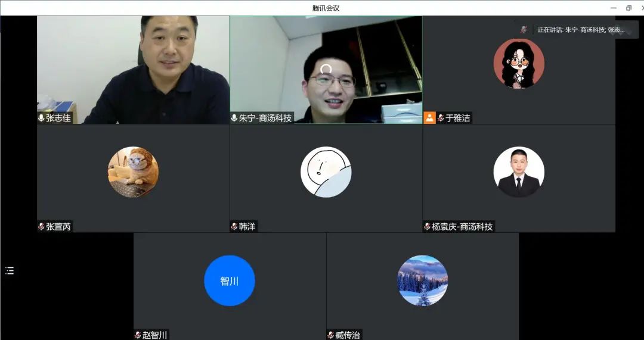Click the mic icon in the 正在讲话 indicator
Screen dimensions: 644x340
coord(524,30)
